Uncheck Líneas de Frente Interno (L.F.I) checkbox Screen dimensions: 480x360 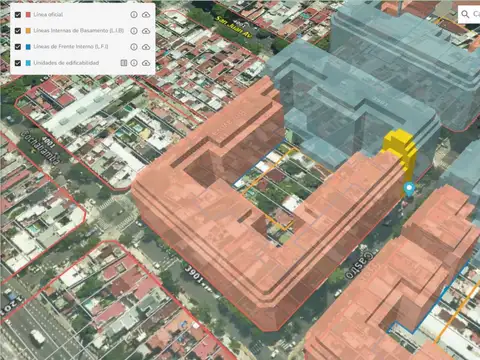point(18,47)
